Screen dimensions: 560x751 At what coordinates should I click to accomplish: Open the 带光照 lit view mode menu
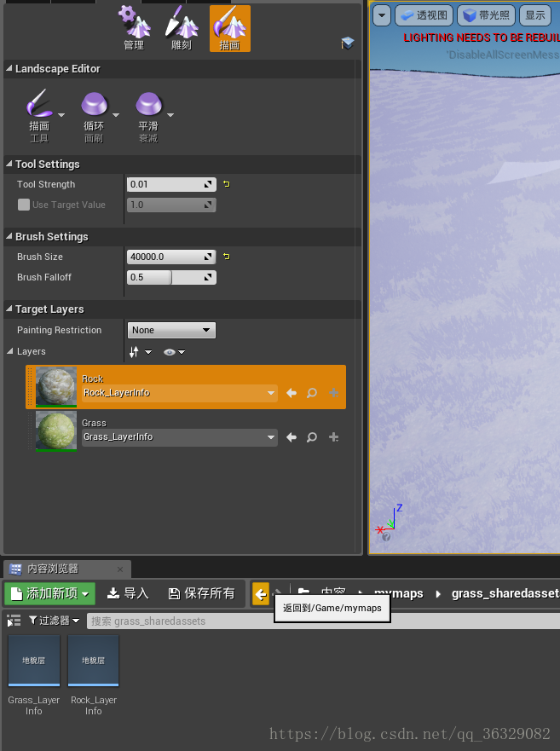click(x=486, y=15)
